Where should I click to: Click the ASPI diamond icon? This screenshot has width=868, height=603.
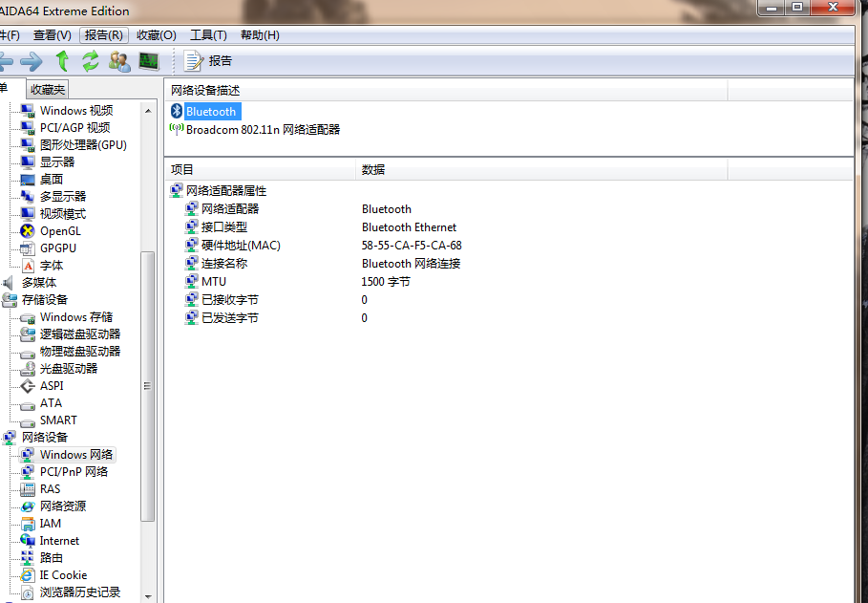(27, 386)
